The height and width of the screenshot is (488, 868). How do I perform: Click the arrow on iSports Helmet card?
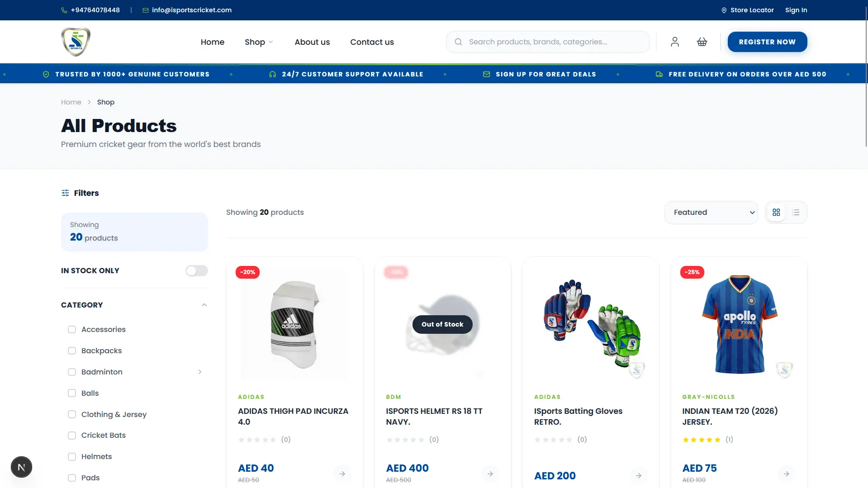(490, 474)
